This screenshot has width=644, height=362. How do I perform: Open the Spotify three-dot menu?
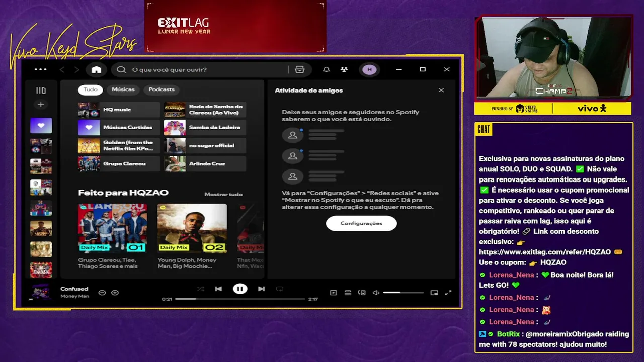[40, 69]
